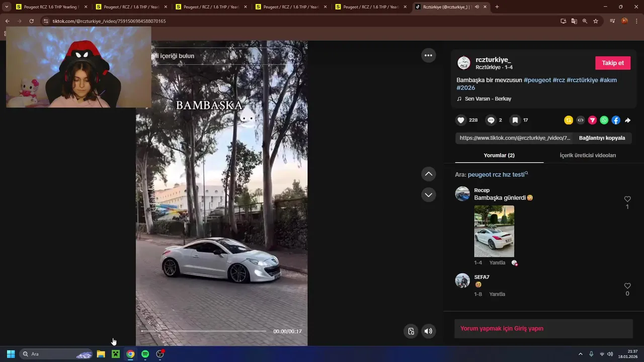The height and width of the screenshot is (362, 644).
Task: Open the #rcztürkiye hashtag
Action: 582,80
